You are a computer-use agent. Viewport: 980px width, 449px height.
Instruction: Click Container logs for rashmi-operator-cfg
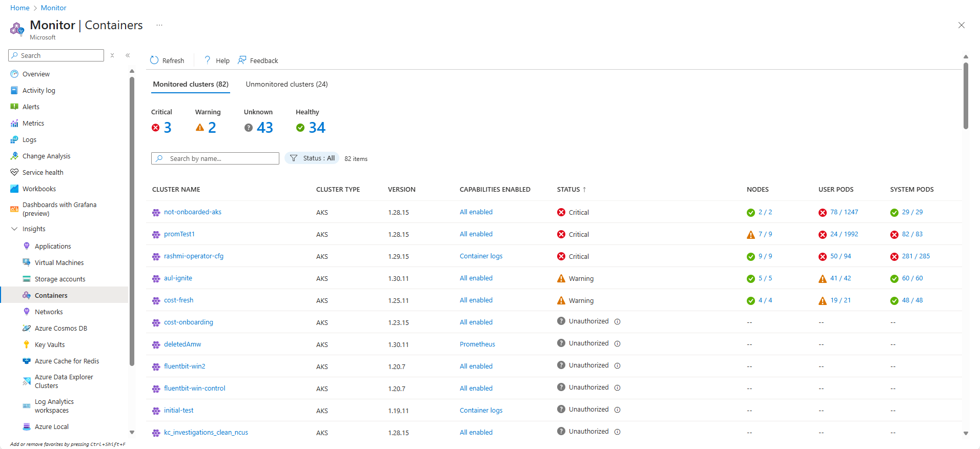click(481, 256)
